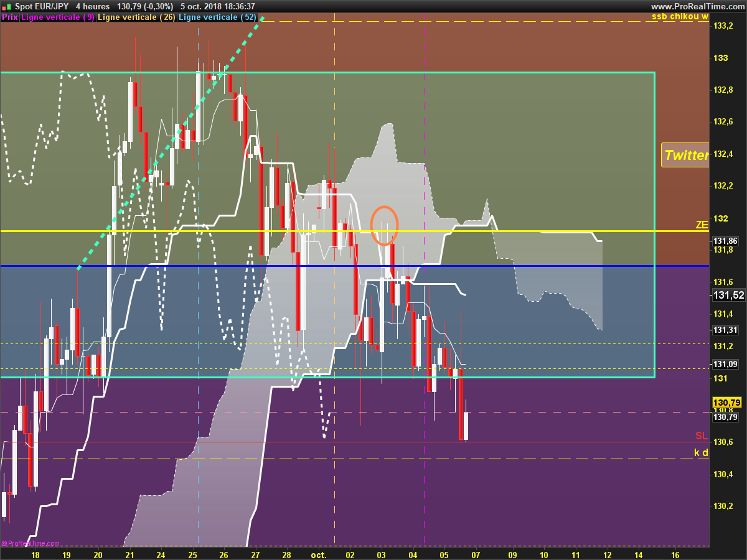This screenshot has width=747, height=560.
Task: Select the Spot EUR/JPY instrument name
Action: [43, 6]
